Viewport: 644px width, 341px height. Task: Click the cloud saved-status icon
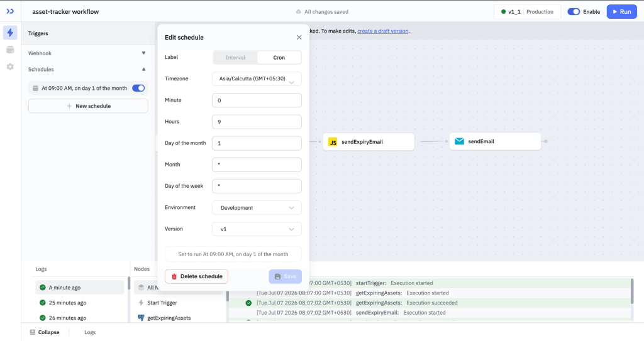299,12
